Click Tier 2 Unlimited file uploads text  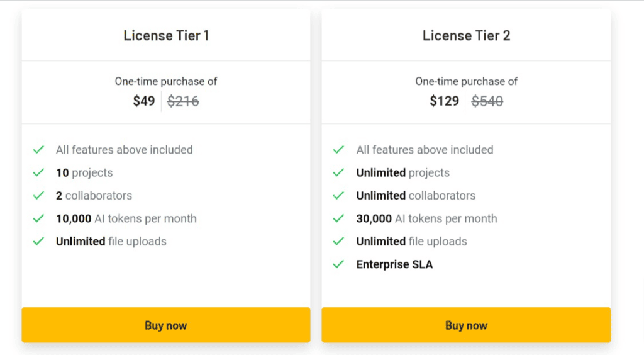coord(411,242)
